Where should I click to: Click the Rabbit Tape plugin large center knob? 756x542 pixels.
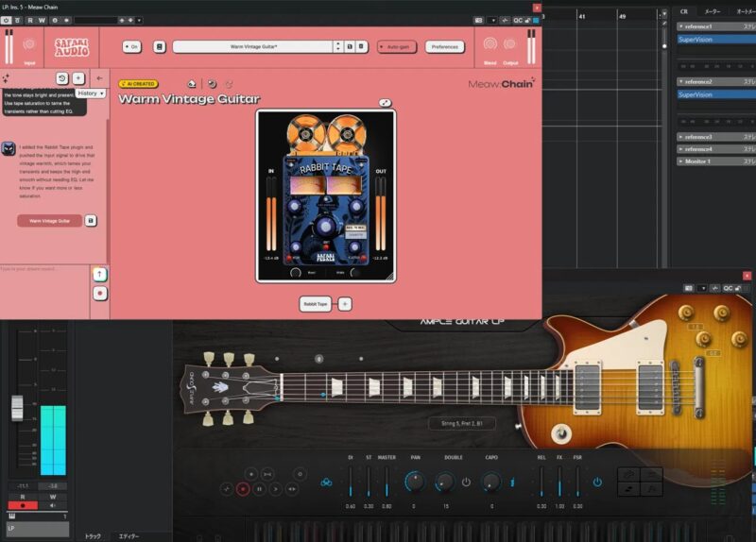pyautogui.click(x=325, y=226)
